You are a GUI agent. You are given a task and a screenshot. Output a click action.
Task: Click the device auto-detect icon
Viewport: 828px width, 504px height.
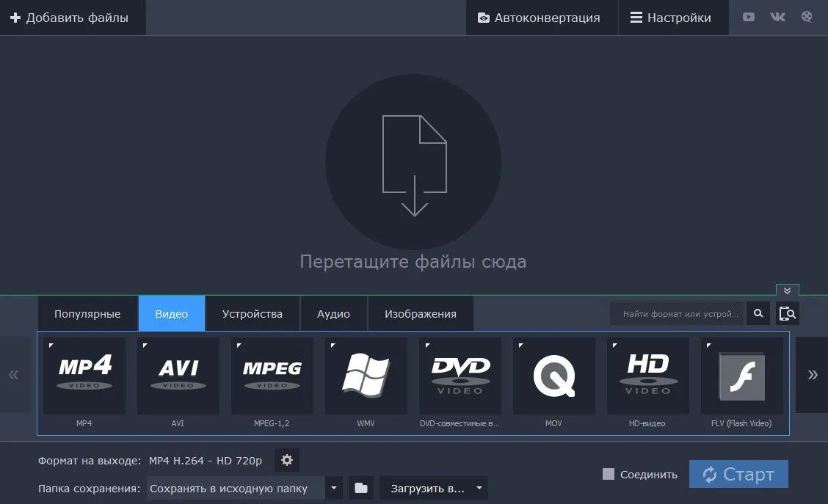coord(788,313)
